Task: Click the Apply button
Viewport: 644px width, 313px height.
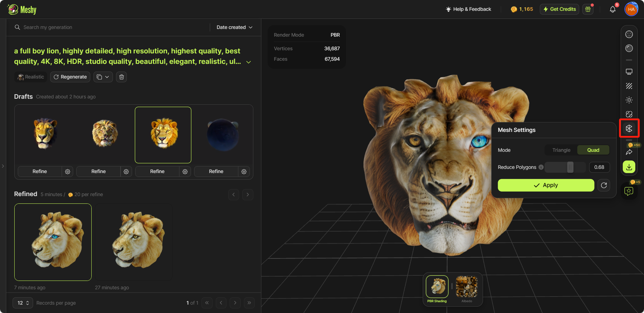Action: 546,185
